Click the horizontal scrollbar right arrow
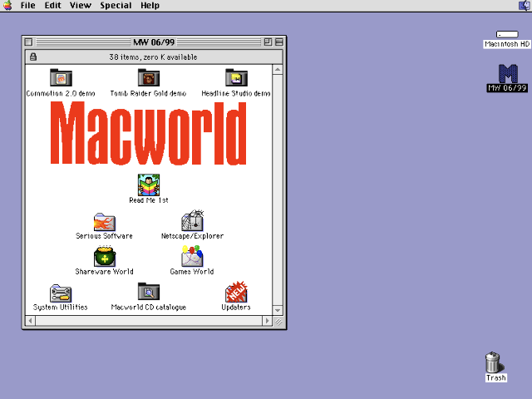The width and height of the screenshot is (532, 399). pyautogui.click(x=267, y=321)
